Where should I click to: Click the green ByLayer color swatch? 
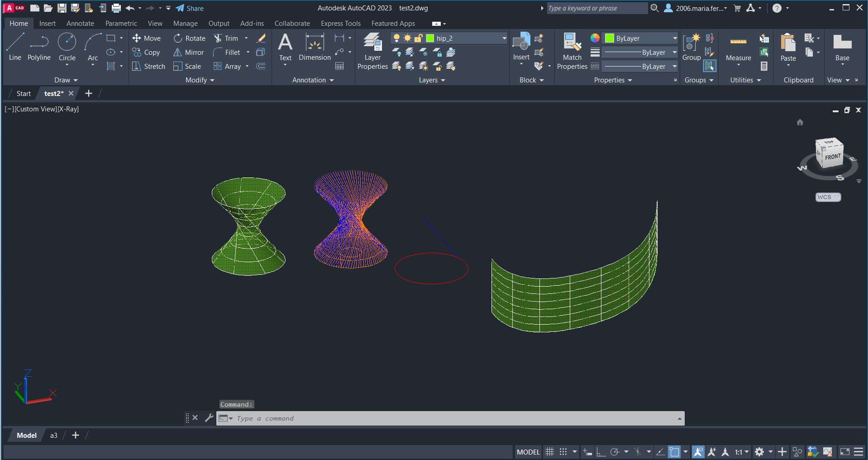tap(610, 38)
